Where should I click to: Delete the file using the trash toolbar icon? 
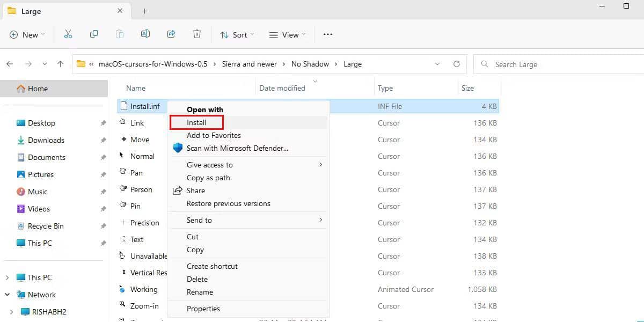coord(197,34)
